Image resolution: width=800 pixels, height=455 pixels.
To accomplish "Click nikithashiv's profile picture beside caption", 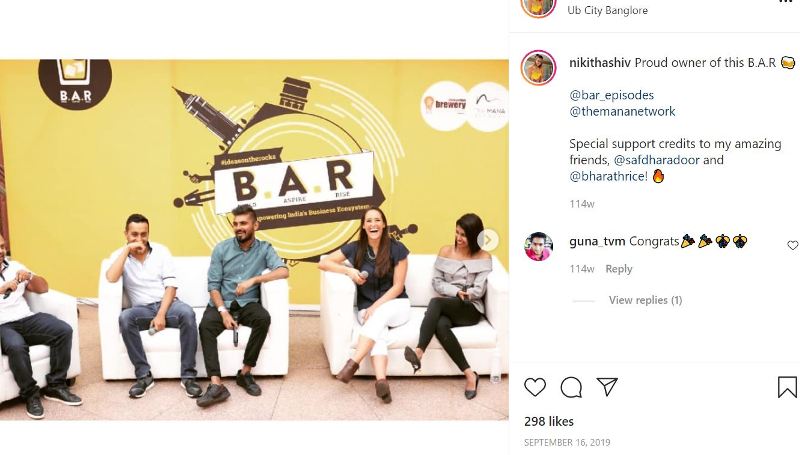I will pos(538,67).
